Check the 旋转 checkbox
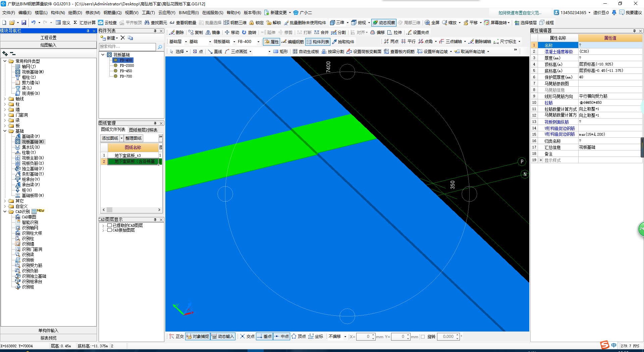 click(423, 337)
